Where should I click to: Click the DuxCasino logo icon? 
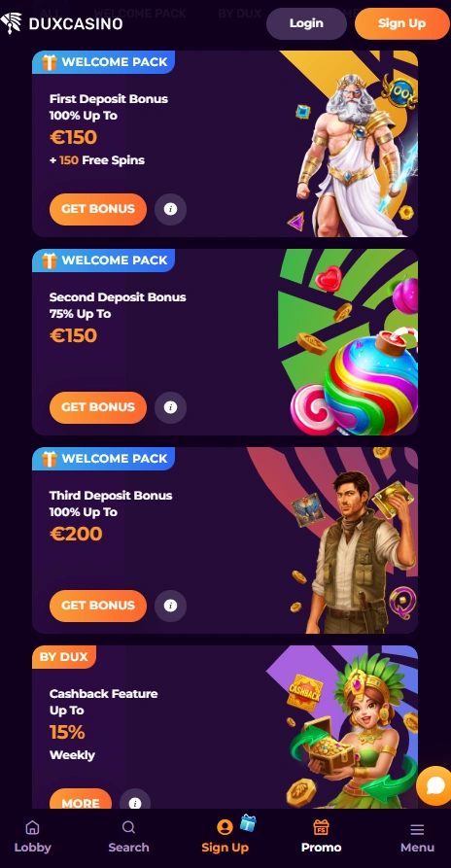coord(12,23)
